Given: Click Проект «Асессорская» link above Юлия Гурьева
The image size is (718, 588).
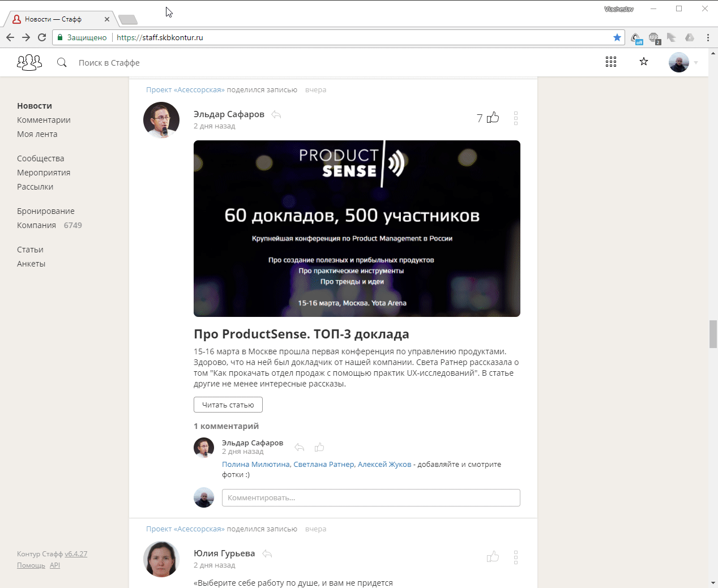Looking at the screenshot, I should tap(185, 529).
